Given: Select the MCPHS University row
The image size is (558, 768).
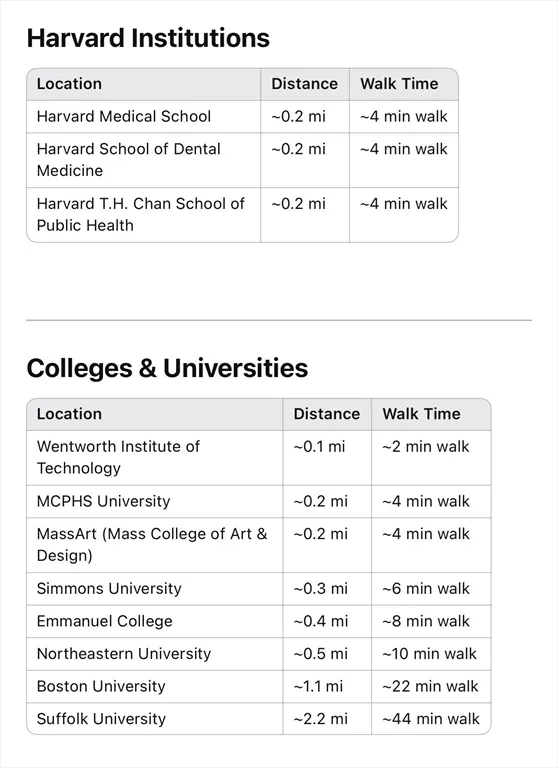Looking at the screenshot, I should pyautogui.click(x=259, y=502).
